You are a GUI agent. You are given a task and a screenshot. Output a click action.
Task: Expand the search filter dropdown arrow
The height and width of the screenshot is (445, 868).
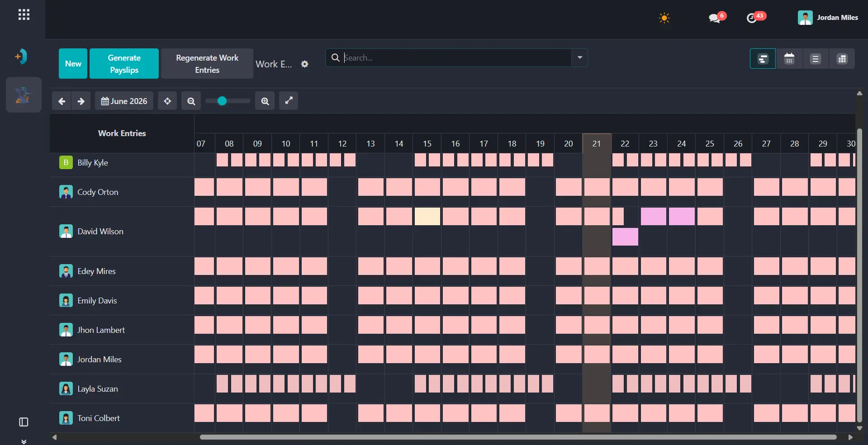tap(579, 58)
